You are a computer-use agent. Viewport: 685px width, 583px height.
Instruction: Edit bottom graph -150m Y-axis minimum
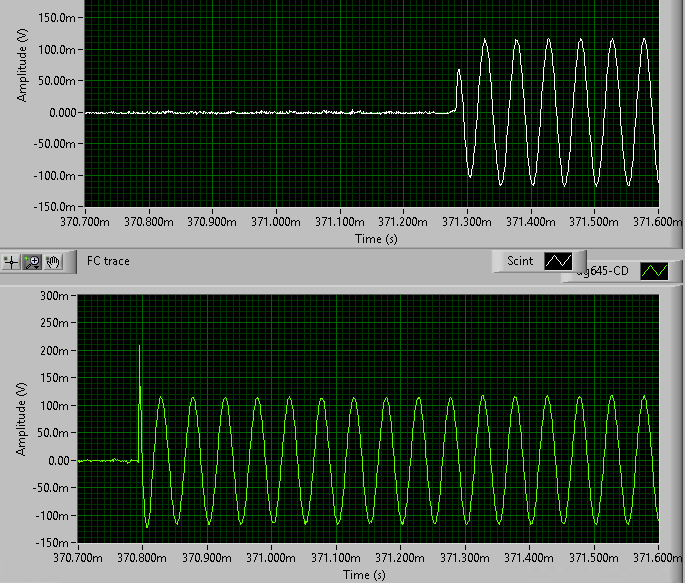click(x=51, y=543)
